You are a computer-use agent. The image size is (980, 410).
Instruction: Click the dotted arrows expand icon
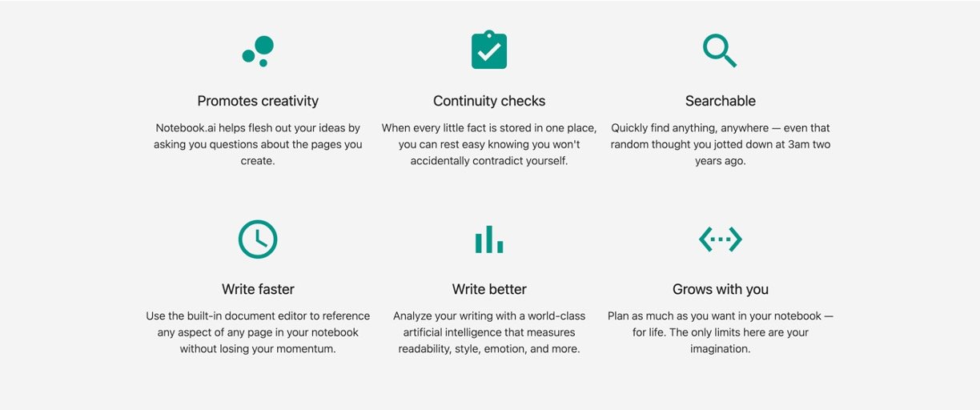(721, 239)
